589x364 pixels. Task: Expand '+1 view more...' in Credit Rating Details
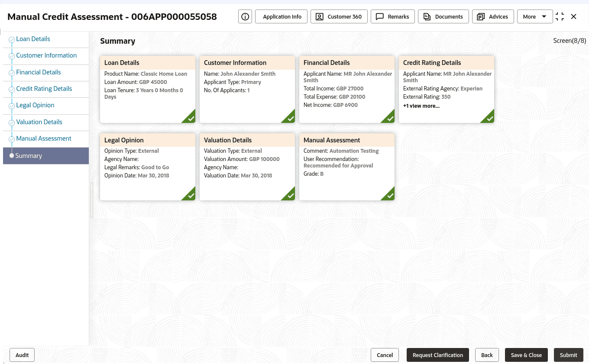[421, 106]
